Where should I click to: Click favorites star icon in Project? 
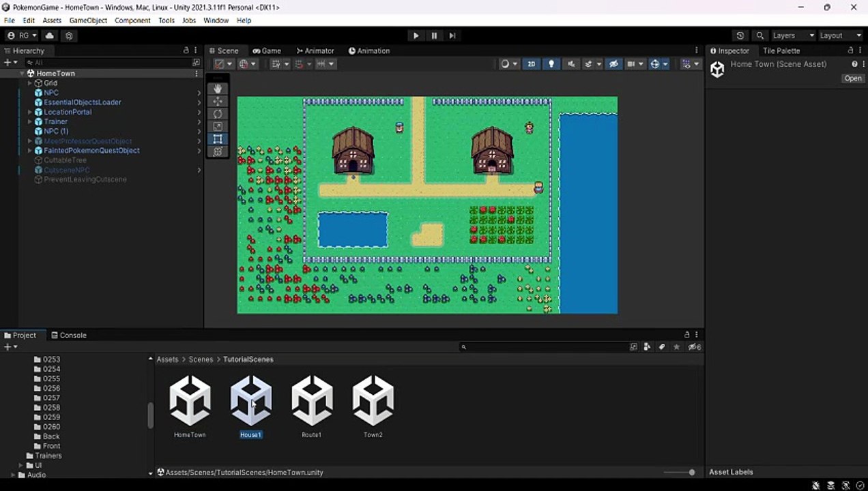[676, 347]
